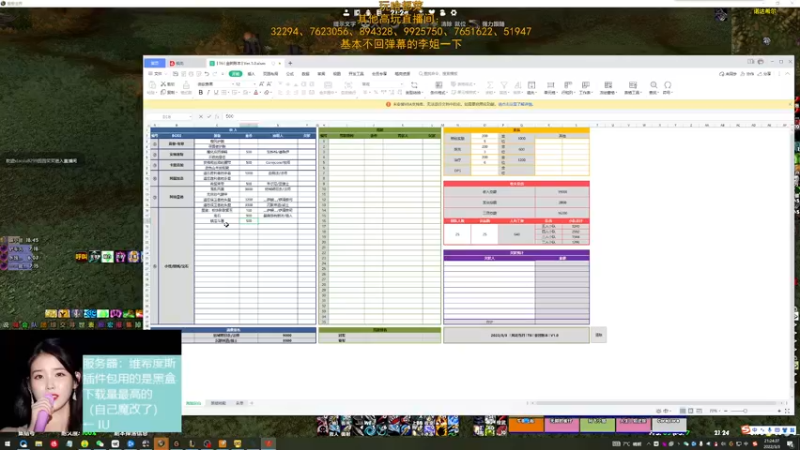Switch to the Formulas ribbon tab

(x=290, y=74)
